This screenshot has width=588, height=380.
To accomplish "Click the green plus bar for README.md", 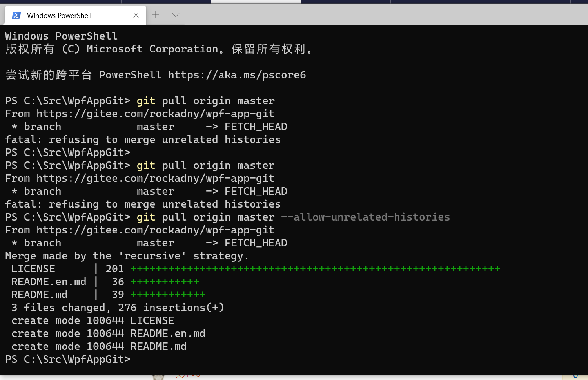I will [x=168, y=295].
